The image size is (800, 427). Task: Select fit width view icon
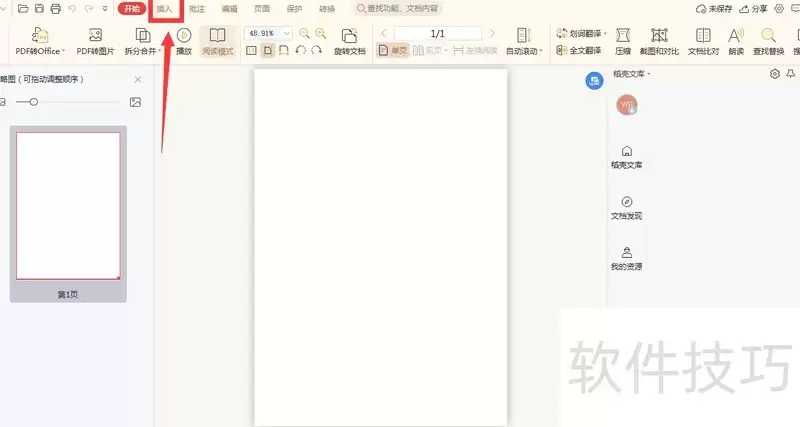pos(284,51)
